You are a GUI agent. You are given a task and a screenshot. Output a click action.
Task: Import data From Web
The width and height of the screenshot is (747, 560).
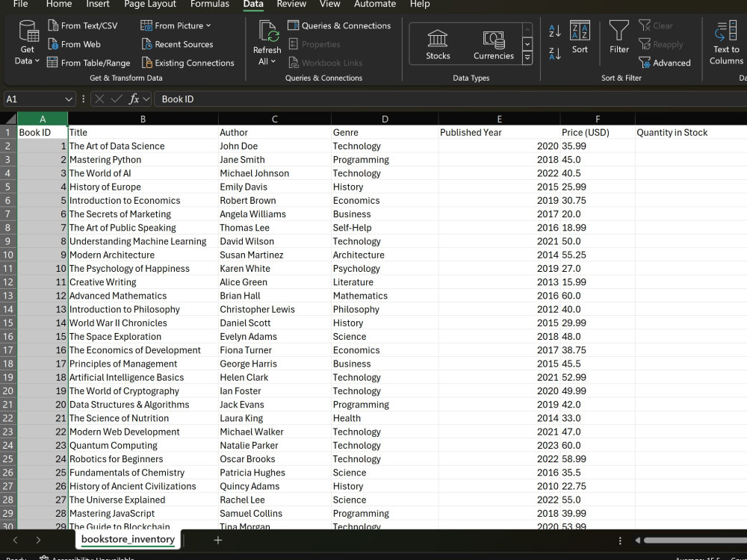click(74, 44)
